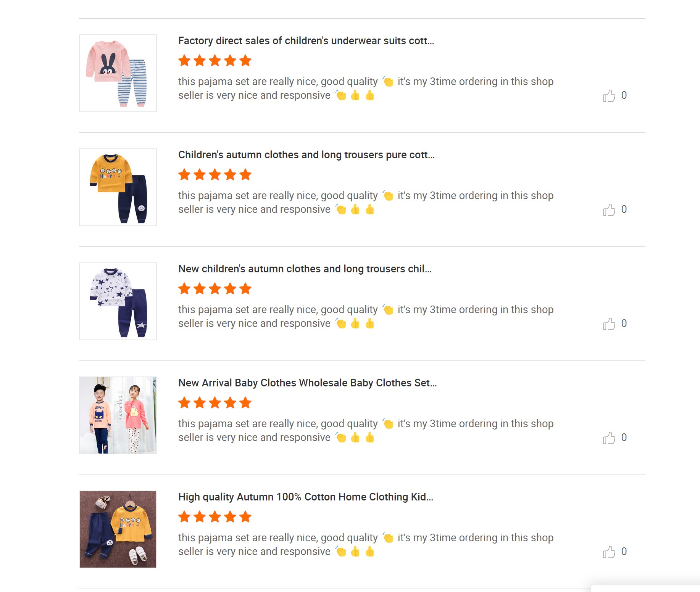Click star rating of New Arrival Baby Clothes
Screen dimensions: 700x592
pyautogui.click(x=215, y=403)
